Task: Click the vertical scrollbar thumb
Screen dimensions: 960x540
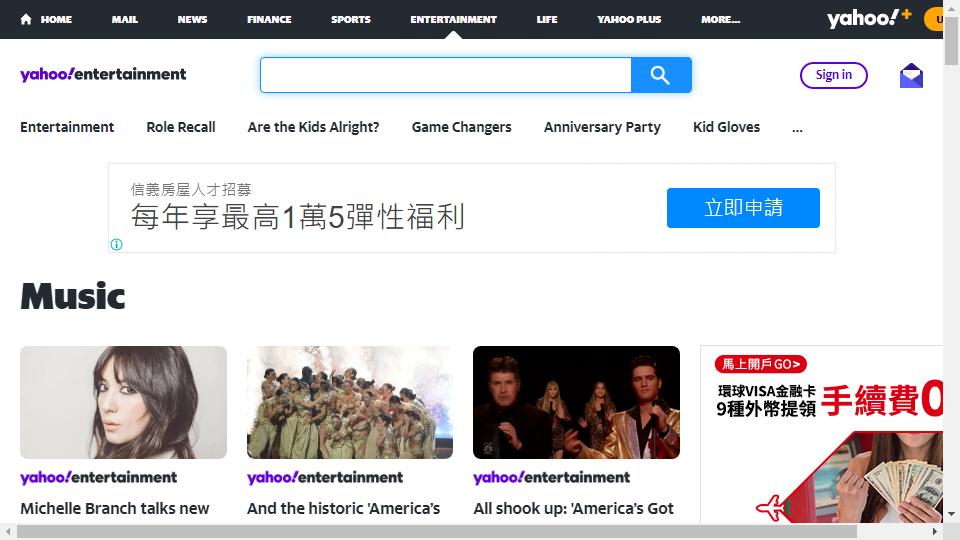Action: pos(951,40)
